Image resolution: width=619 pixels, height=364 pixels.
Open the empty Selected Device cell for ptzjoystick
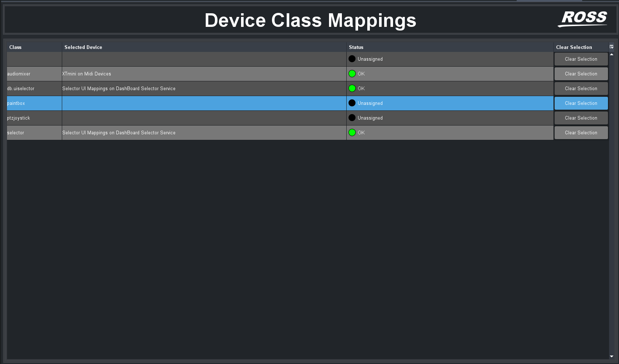204,118
